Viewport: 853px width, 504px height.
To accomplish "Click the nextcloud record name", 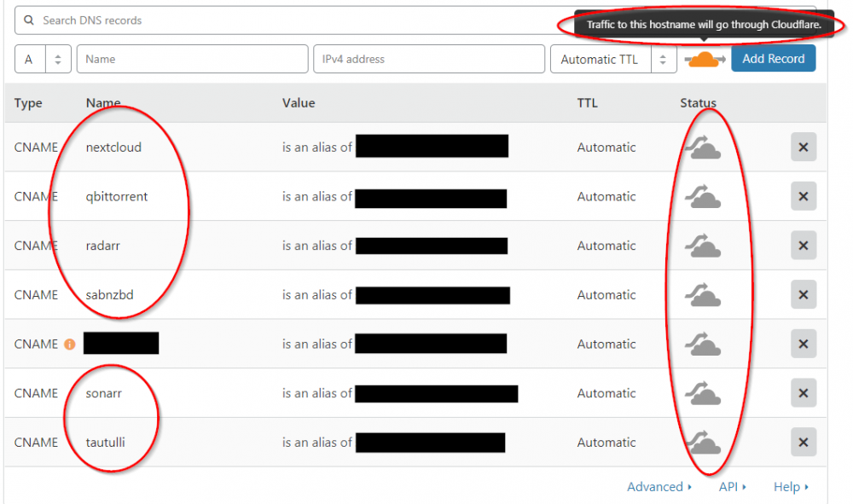I will (x=113, y=148).
